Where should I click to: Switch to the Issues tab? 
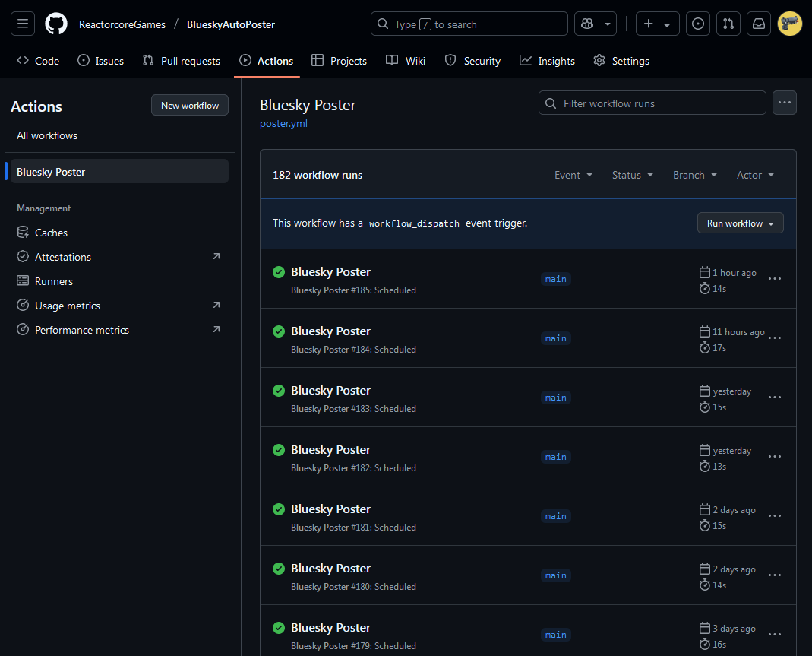pyautogui.click(x=101, y=61)
